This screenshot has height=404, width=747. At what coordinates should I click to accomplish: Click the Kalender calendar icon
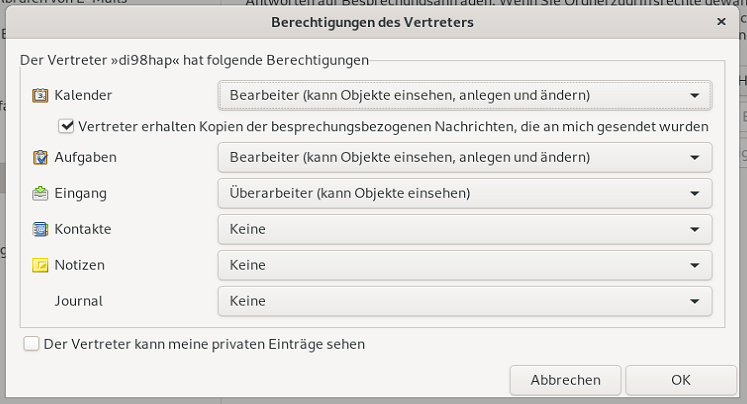[x=40, y=95]
